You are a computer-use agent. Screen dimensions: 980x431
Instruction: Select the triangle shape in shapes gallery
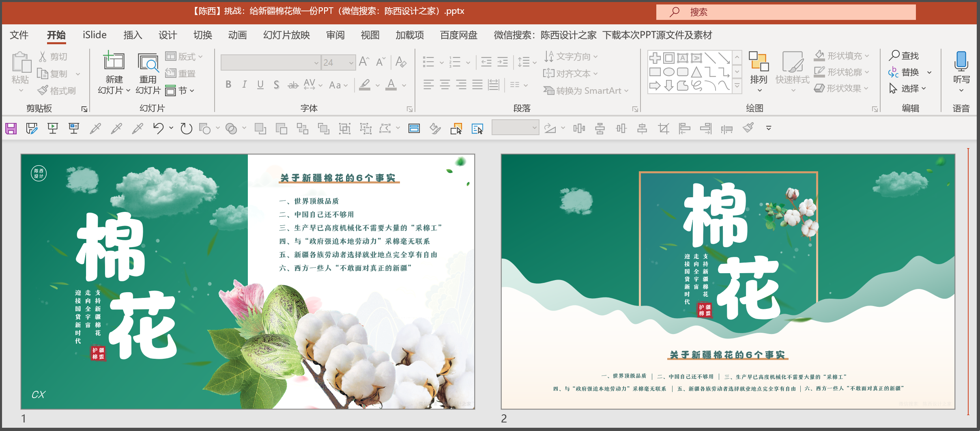click(696, 72)
